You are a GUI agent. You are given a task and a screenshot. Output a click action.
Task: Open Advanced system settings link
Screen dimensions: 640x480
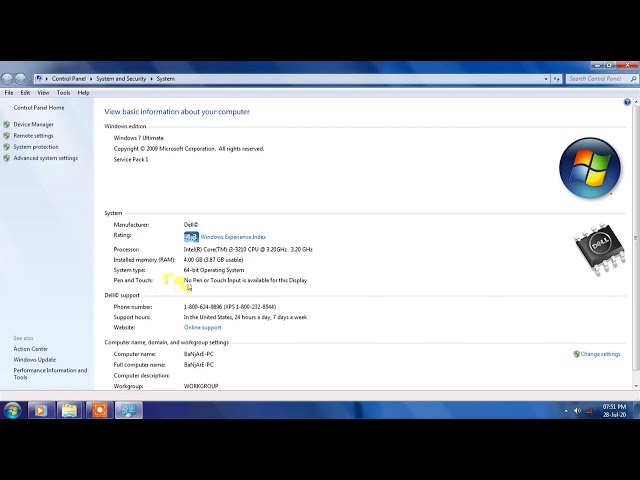(46, 158)
